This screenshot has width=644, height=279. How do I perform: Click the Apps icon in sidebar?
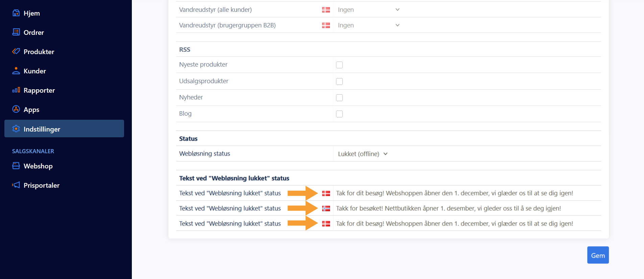16,109
